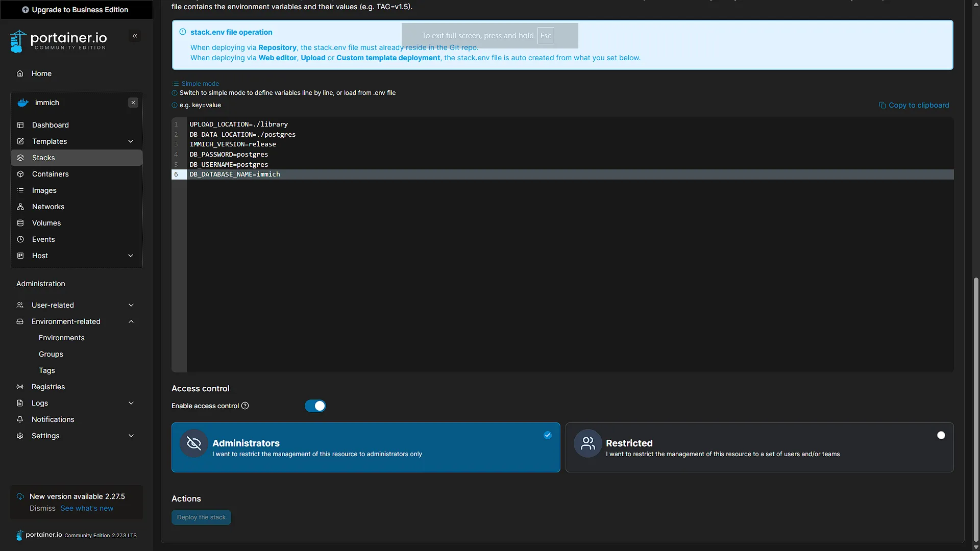Click the stack.env info icon

[x=183, y=32]
